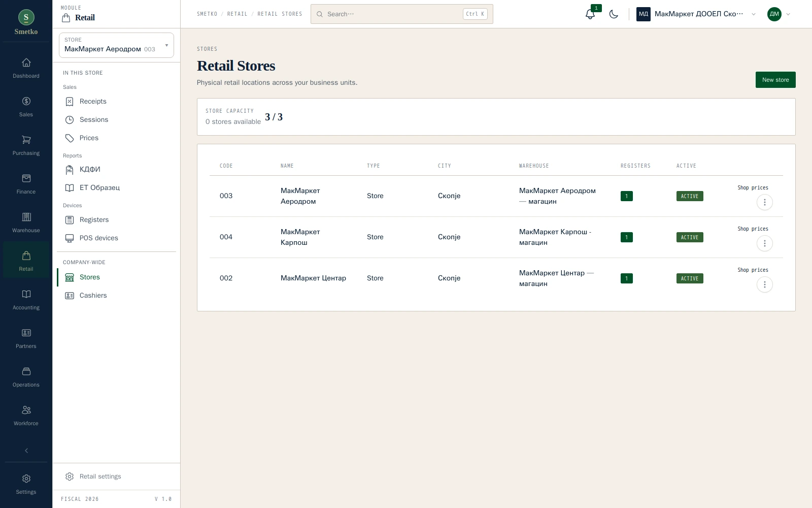This screenshot has width=812, height=508.
Task: Open Shop prices for store 004
Action: (x=753, y=229)
